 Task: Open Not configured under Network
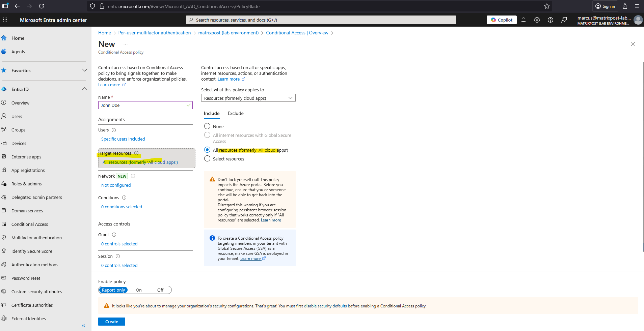(x=116, y=185)
